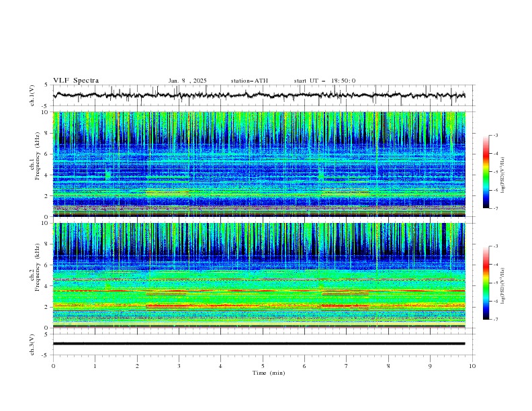
Task: Click the "10" tick on the time axis
Action: click(472, 366)
